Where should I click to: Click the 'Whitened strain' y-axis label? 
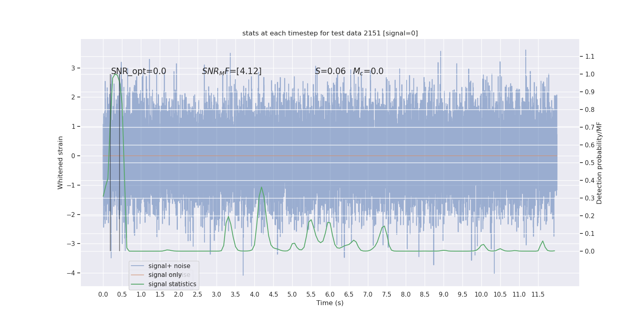[x=60, y=163]
